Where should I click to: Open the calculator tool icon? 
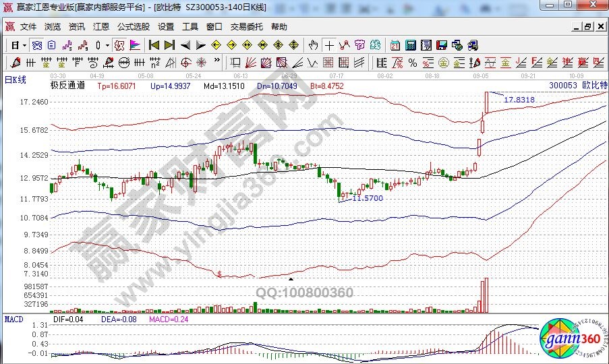[410, 45]
